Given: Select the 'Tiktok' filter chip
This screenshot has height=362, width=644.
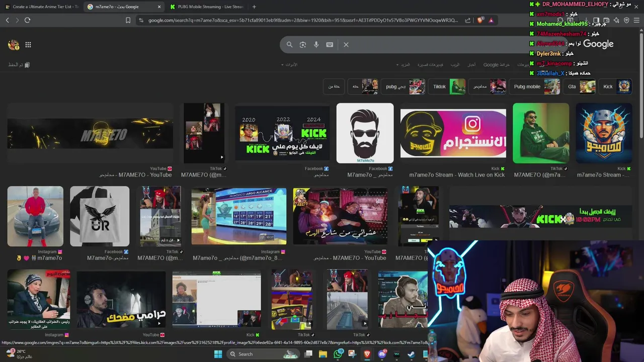Looking at the screenshot, I should tap(448, 86).
